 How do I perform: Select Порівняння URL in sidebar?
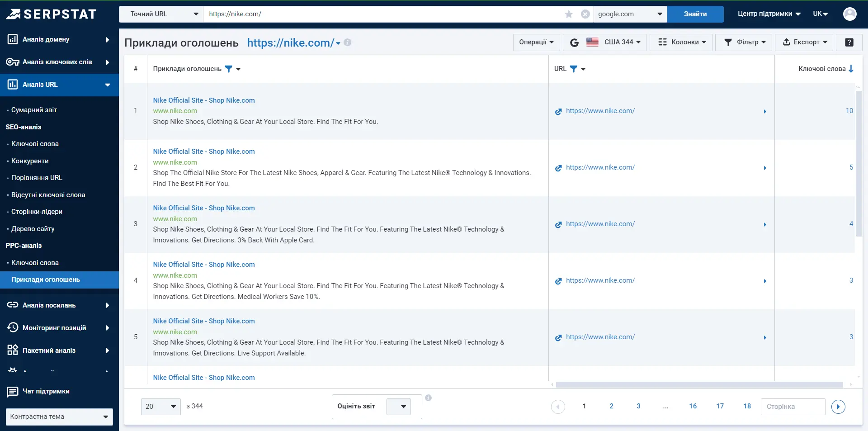37,178
